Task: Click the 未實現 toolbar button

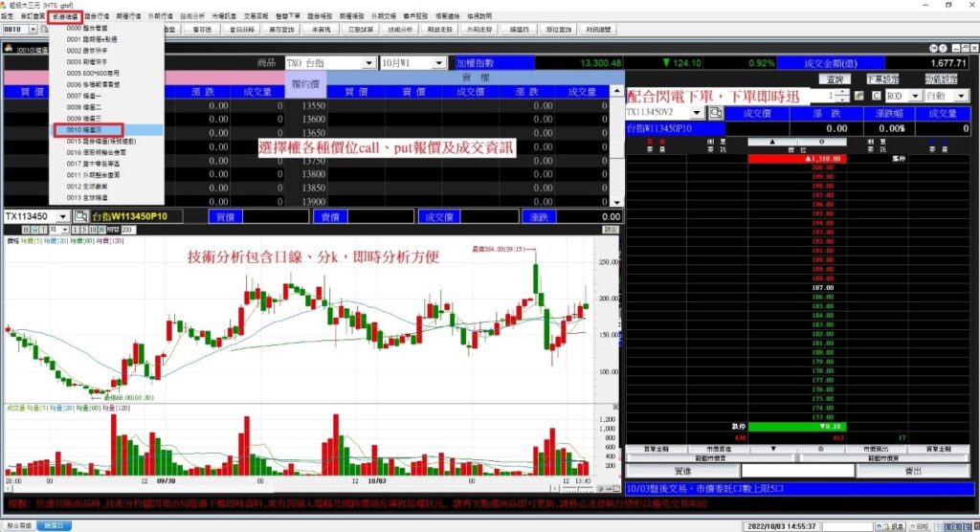Action: pos(321,30)
